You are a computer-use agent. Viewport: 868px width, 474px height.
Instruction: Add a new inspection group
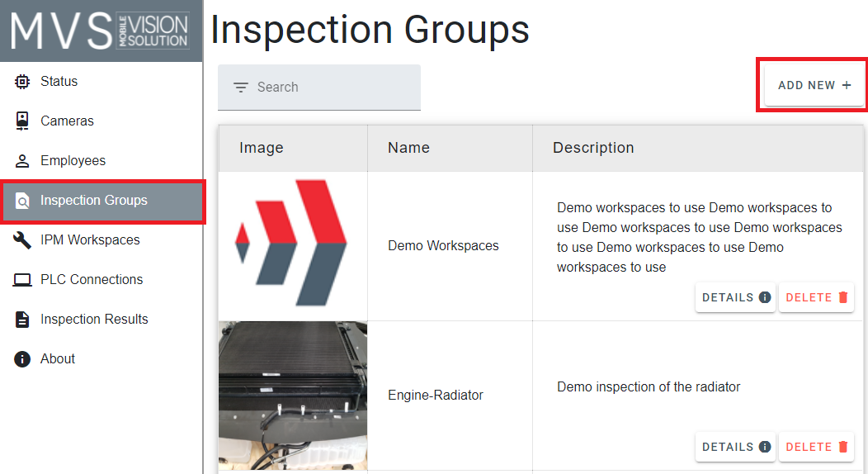[814, 85]
